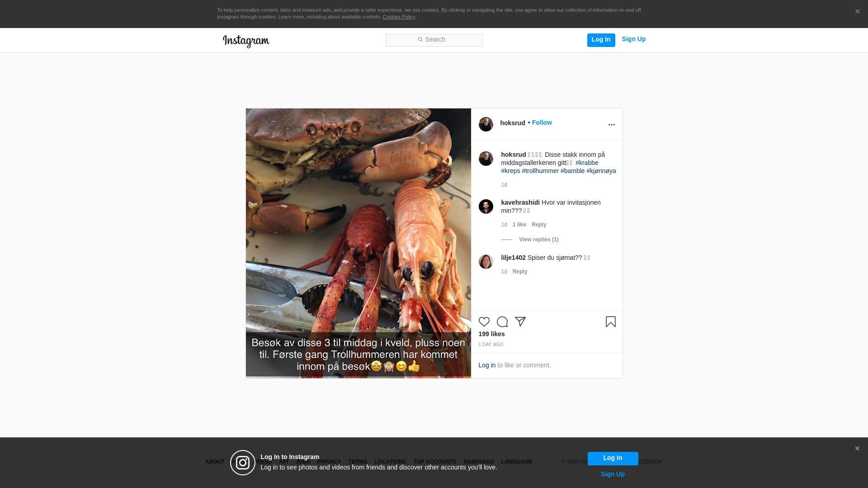Click hoksrud avatar beside the caption
This screenshot has width=868, height=488.
coord(486,159)
